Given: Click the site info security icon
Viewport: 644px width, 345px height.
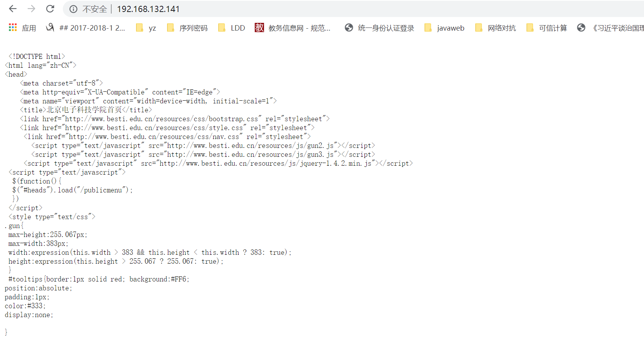Looking at the screenshot, I should tap(73, 9).
